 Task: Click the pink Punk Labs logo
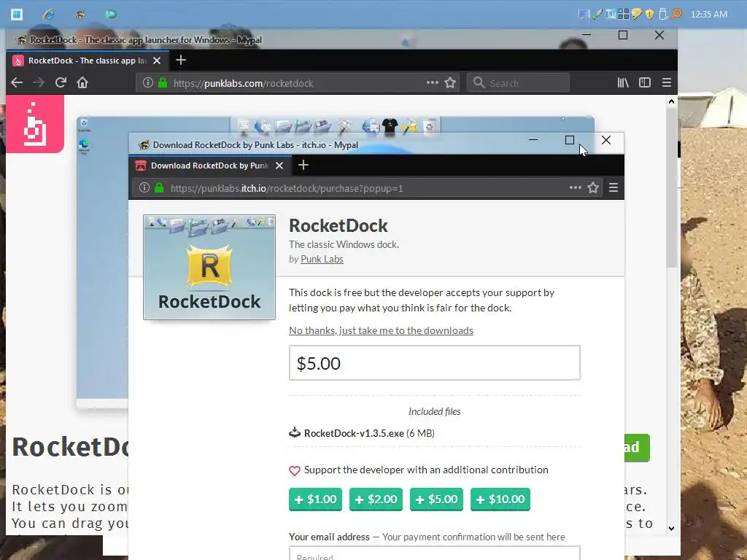click(35, 124)
